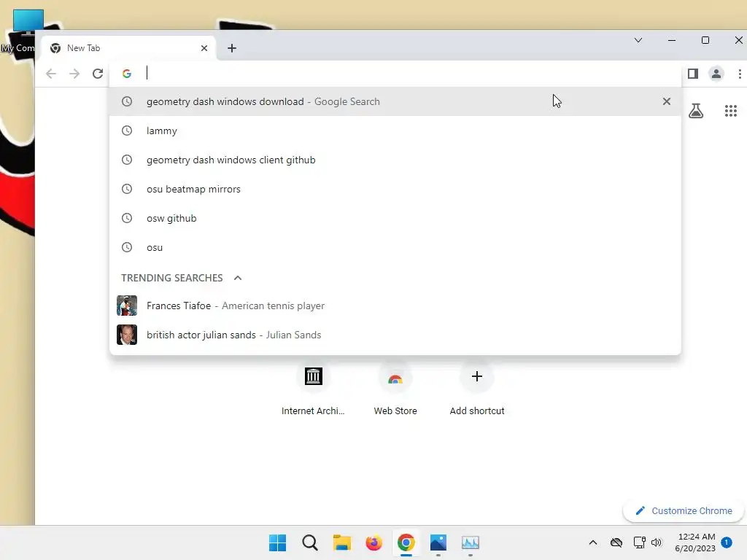This screenshot has height=560, width=747.
Task: Remove the geometry dash windows download suggestion
Action: point(667,101)
